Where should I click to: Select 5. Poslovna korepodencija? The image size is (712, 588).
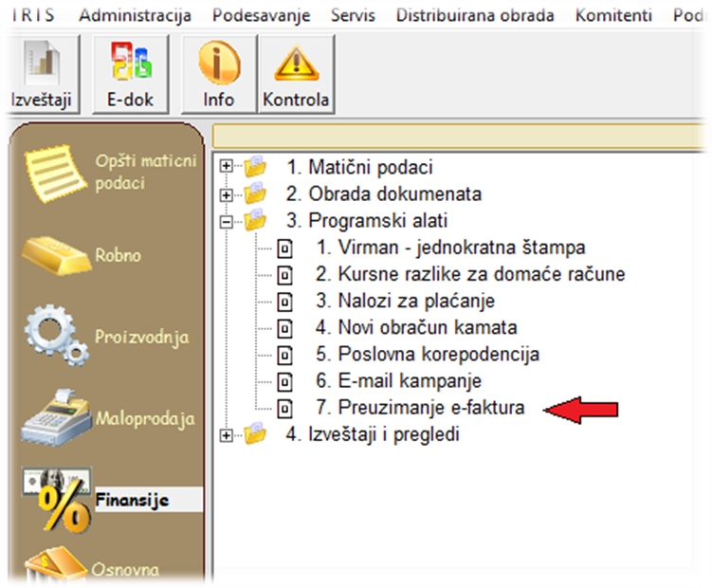tap(428, 354)
